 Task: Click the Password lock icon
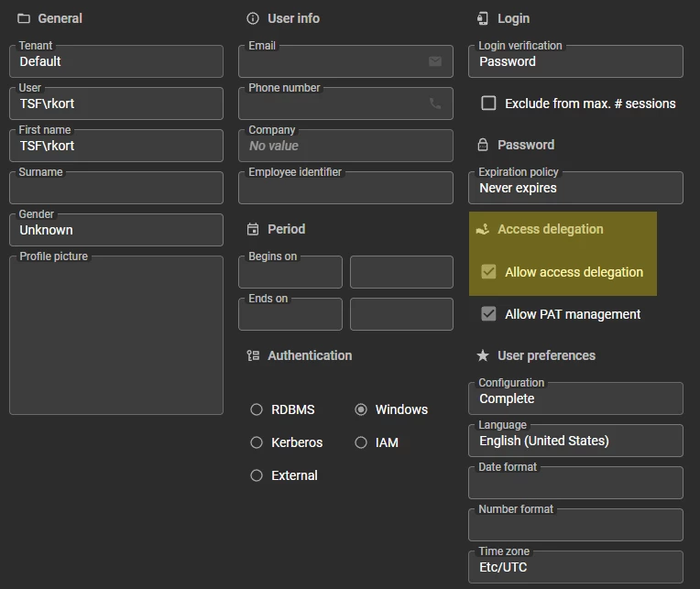(483, 145)
